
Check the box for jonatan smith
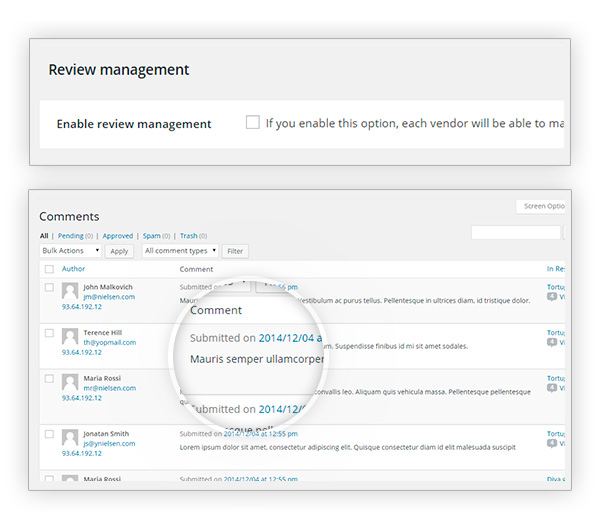tap(49, 434)
